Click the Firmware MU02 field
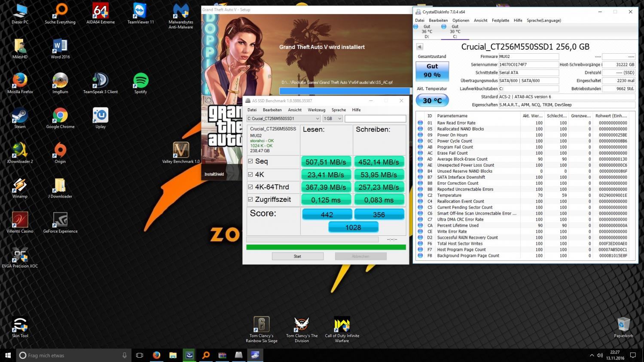The width and height of the screenshot is (644, 362). click(x=528, y=57)
